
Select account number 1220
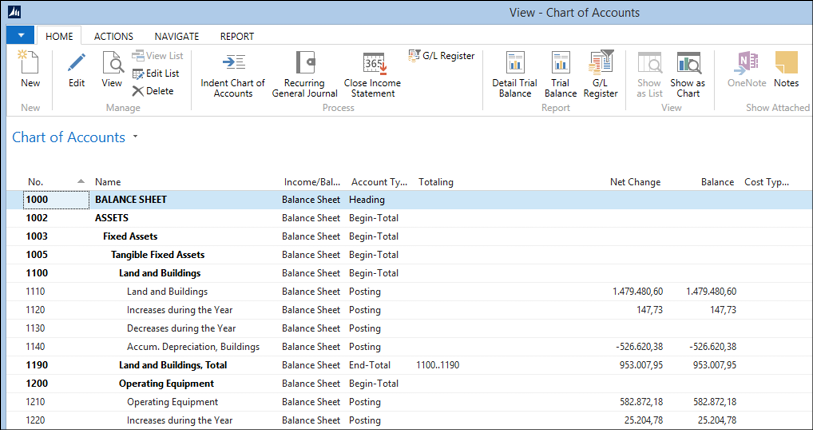coord(35,421)
